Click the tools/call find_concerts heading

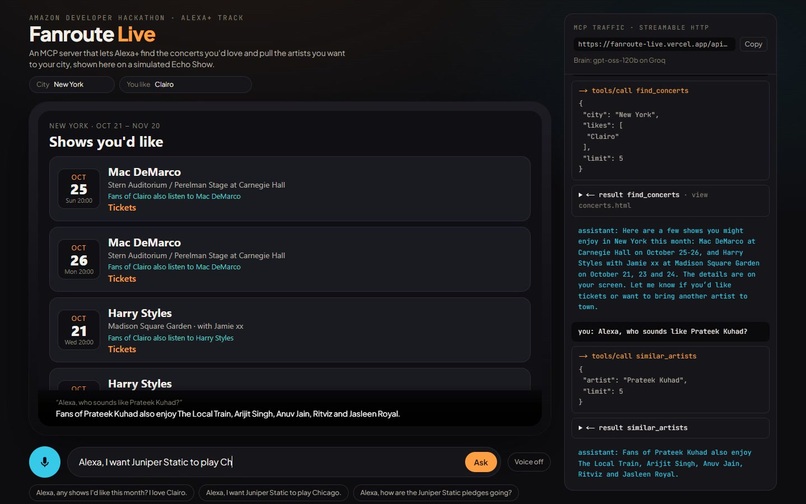pyautogui.click(x=633, y=91)
